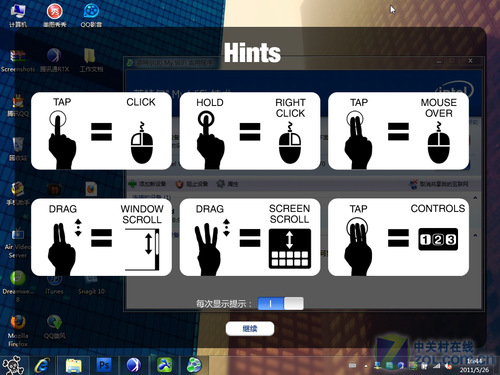Toggle the show hints every time switch
Screen dimensions: 500x375
tap(281, 304)
